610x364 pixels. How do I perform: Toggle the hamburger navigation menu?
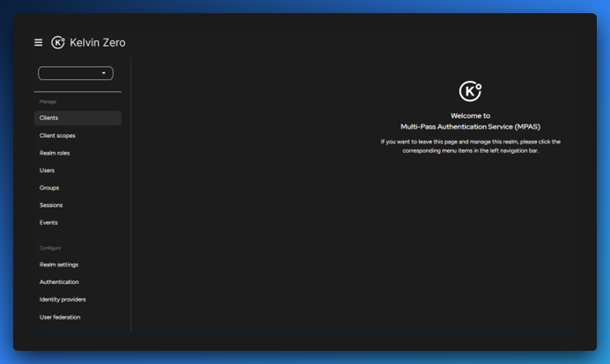coord(38,42)
